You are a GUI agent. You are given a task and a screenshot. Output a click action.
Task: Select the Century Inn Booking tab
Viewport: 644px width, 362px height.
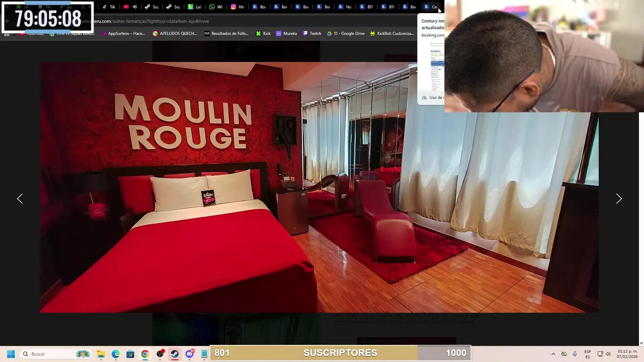(431, 7)
